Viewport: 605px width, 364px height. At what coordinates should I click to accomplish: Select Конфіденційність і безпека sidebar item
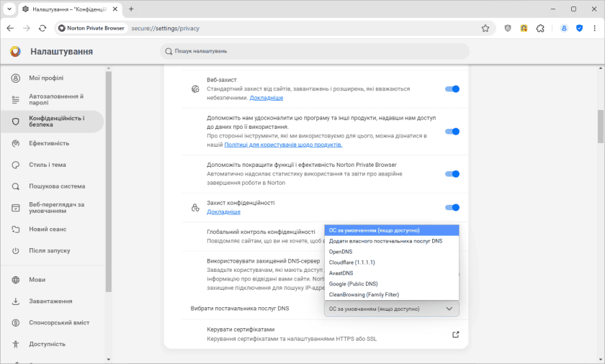click(x=52, y=122)
